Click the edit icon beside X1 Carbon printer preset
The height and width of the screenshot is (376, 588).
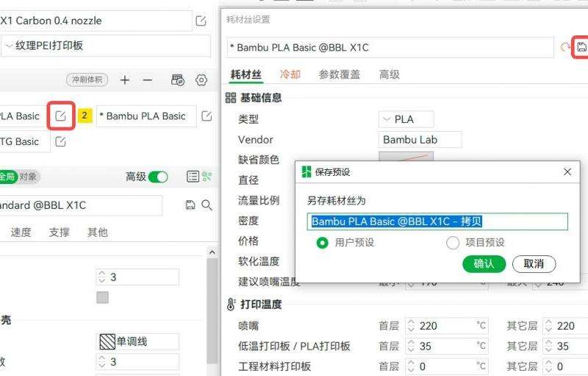[201, 21]
